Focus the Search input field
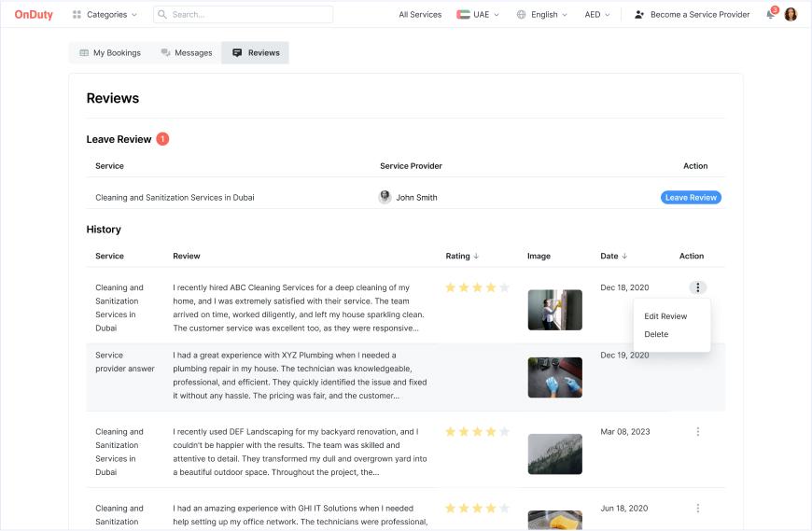 point(244,15)
